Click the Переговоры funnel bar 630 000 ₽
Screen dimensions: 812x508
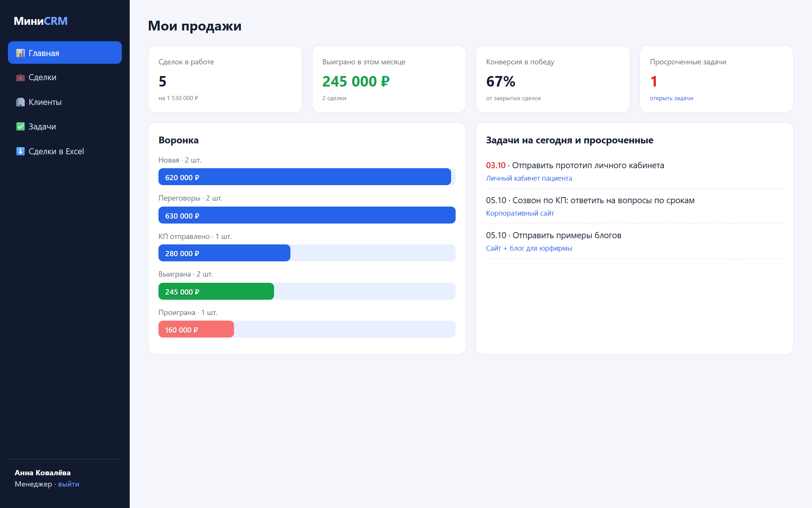point(307,215)
